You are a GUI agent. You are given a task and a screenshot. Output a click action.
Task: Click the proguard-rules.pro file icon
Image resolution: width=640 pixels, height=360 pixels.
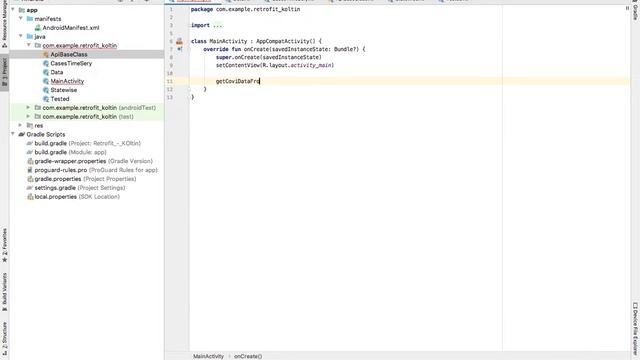[x=30, y=170]
